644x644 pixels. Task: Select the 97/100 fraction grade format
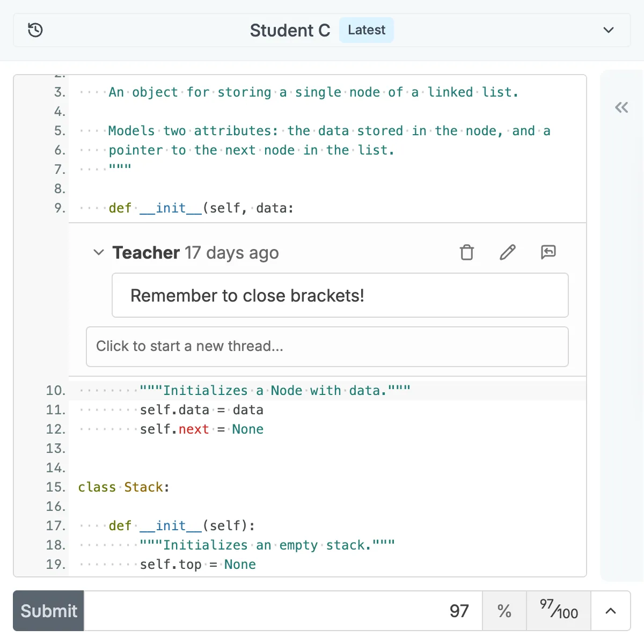click(558, 611)
